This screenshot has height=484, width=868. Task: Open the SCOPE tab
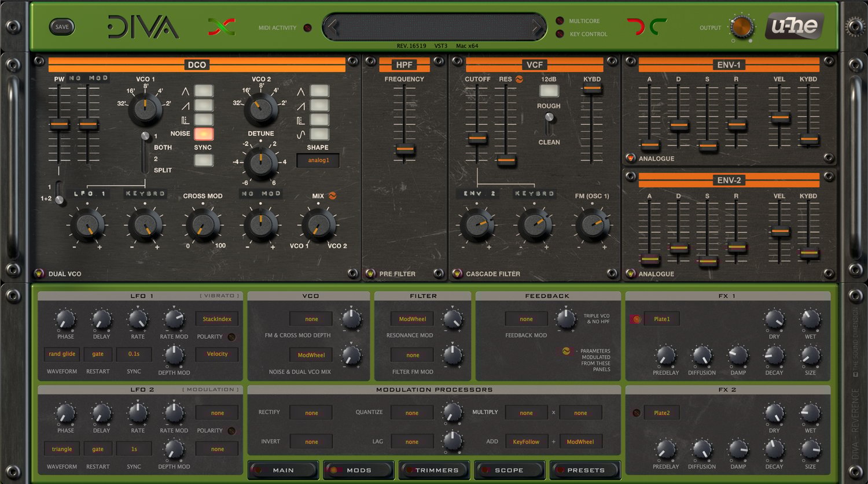click(509, 470)
